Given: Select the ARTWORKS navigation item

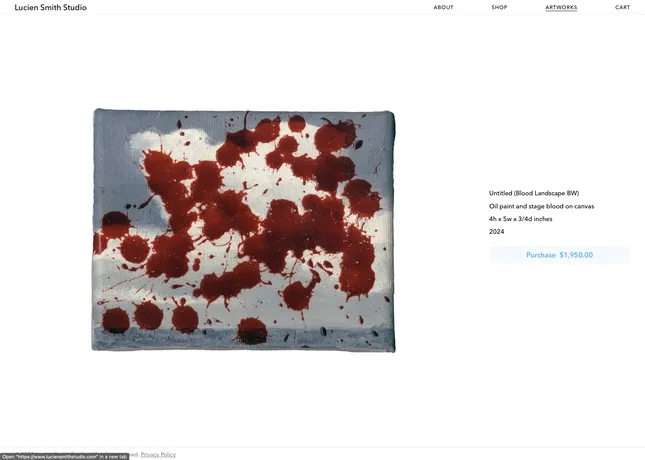Looking at the screenshot, I should click(561, 7).
